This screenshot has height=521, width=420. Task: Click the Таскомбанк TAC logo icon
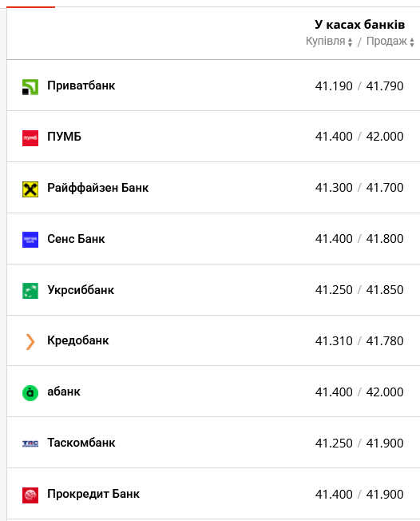pyautogui.click(x=30, y=443)
